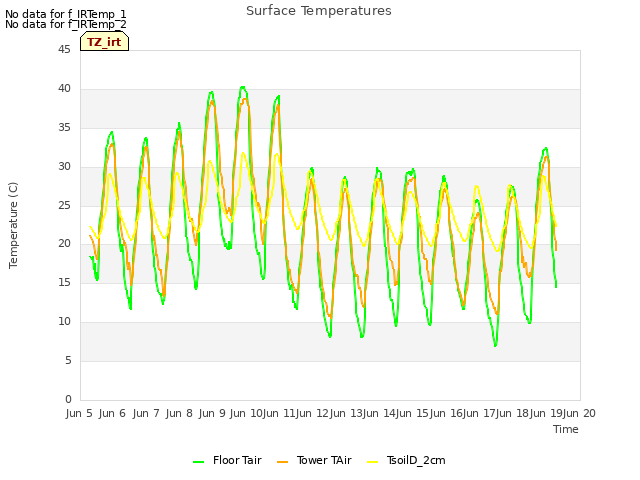Toggle the Floor Tair legend entry
This screenshot has width=640, height=480.
(227, 461)
